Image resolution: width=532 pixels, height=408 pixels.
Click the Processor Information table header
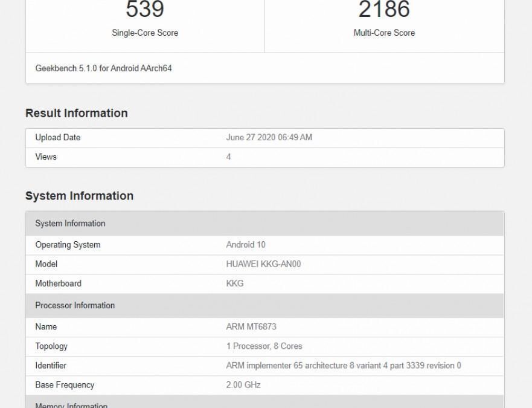pyautogui.click(x=264, y=305)
